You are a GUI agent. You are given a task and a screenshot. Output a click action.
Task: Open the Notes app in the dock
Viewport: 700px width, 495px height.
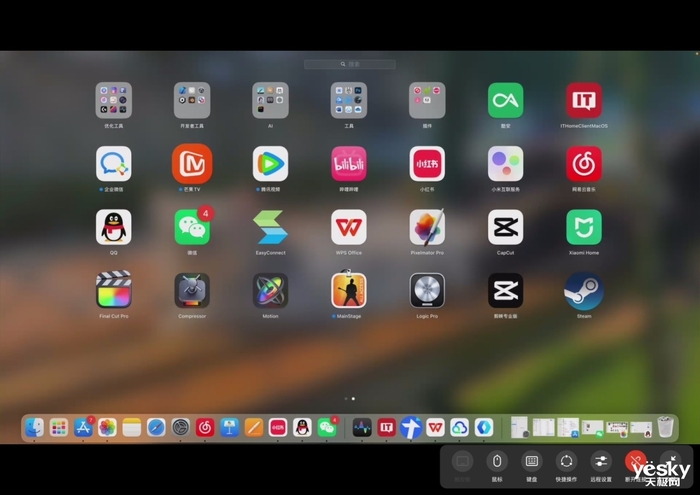click(132, 428)
